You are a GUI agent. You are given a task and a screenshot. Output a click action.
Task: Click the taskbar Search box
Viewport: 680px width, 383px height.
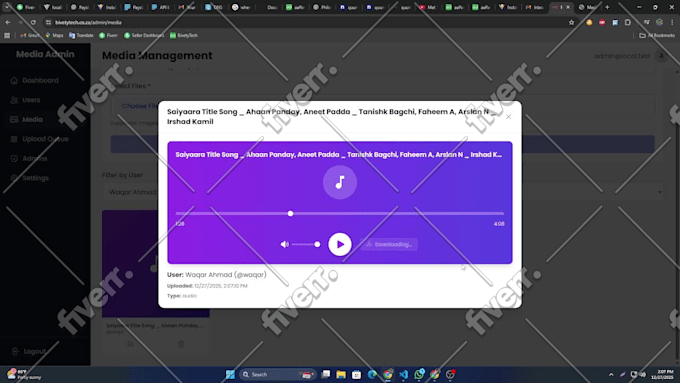(278, 374)
